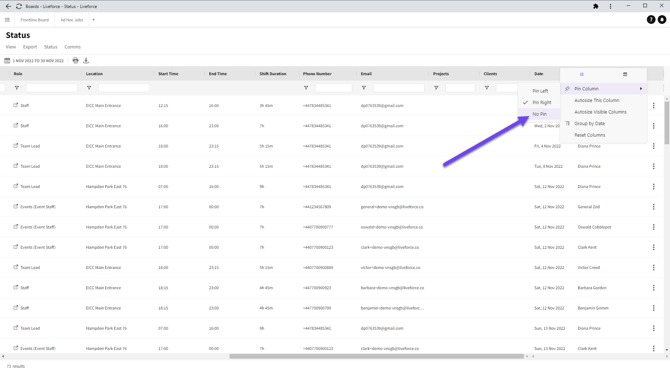Open shift link icon in General Zod row
670x372 pixels.
(16, 206)
